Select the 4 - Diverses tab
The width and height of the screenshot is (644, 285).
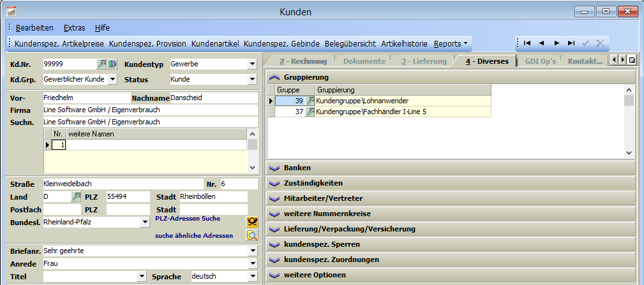[x=487, y=61]
